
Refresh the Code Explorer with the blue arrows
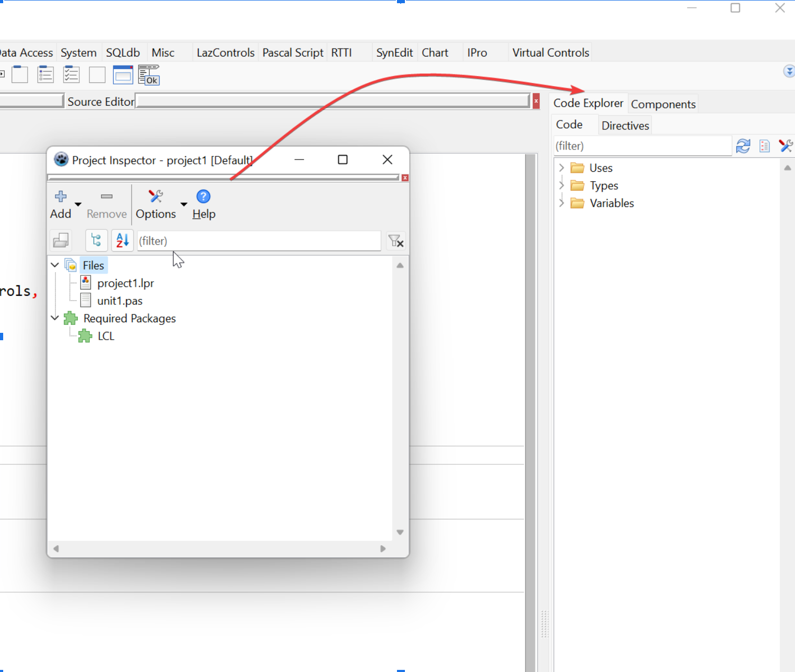click(743, 146)
